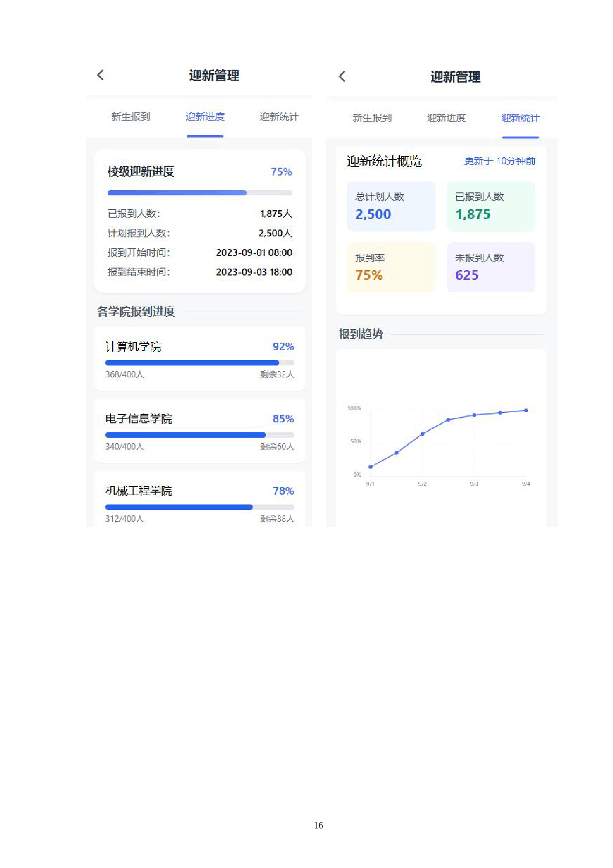Image resolution: width=613 pixels, height=868 pixels.
Task: Click the 9/4 data point on trend chart
Action: [526, 410]
